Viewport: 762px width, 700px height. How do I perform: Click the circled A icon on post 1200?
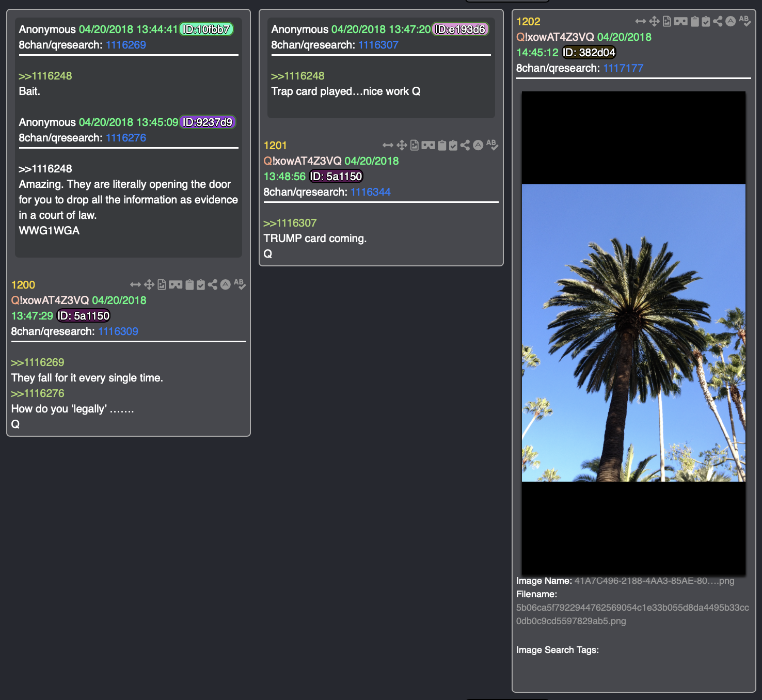(226, 284)
